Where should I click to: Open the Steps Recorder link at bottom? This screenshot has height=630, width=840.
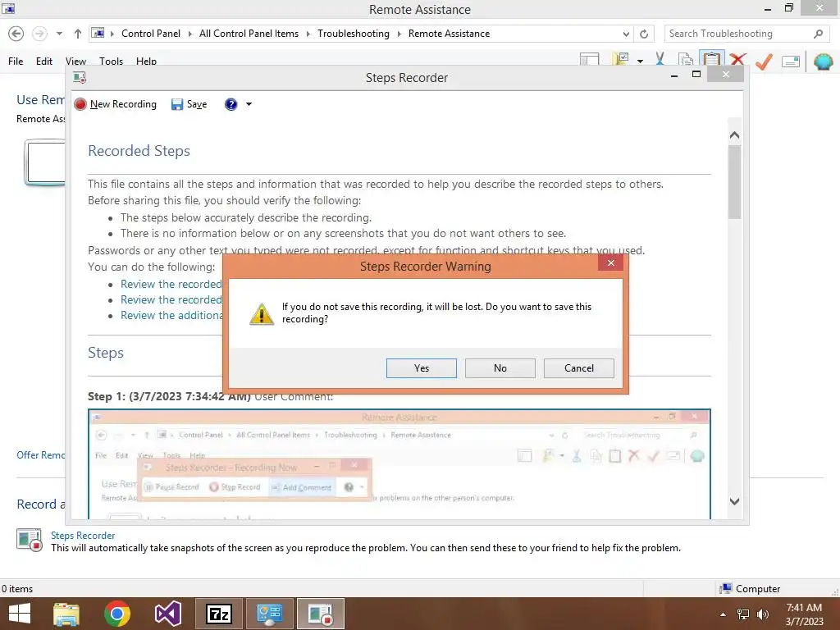pyautogui.click(x=83, y=535)
